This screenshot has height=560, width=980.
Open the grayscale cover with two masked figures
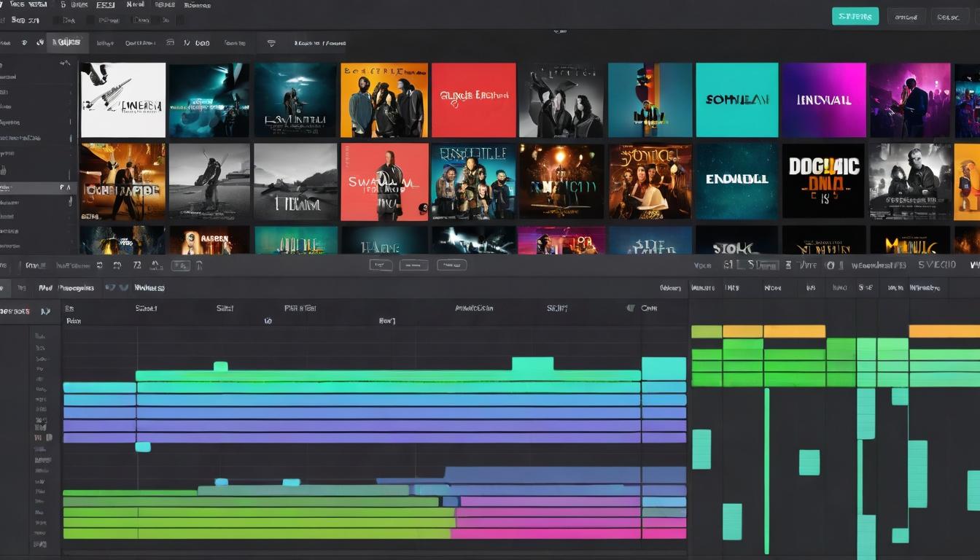pyautogui.click(x=561, y=100)
